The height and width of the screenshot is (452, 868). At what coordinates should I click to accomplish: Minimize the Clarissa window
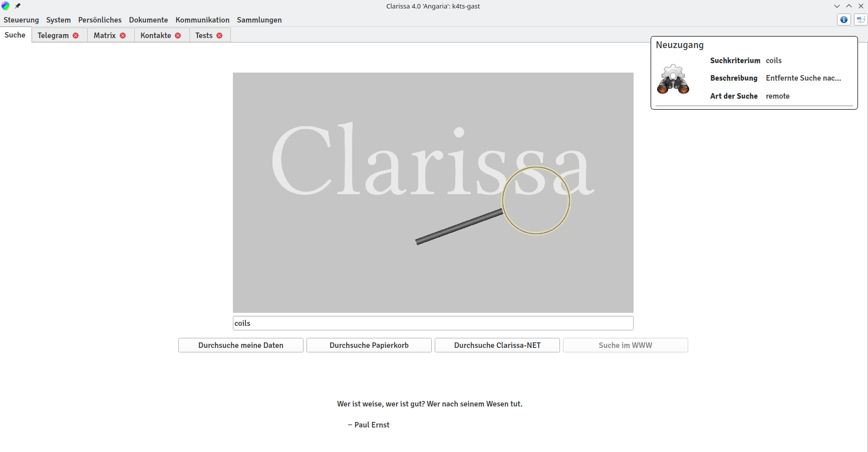tap(837, 6)
